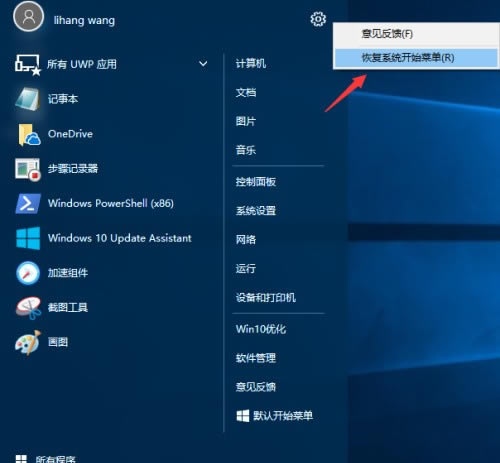Click the 所有程序 grid icon
500x463 pixels.
pyautogui.click(x=21, y=459)
